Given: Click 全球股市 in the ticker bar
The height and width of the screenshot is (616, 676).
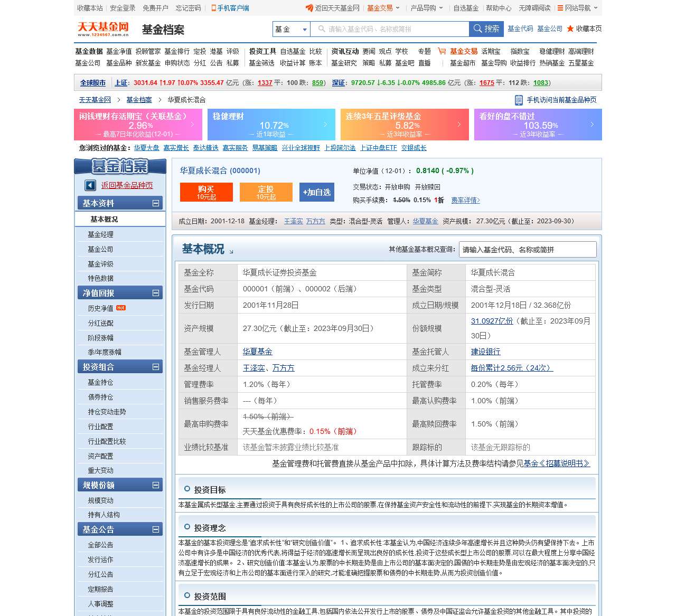Looking at the screenshot, I should pyautogui.click(x=93, y=83).
